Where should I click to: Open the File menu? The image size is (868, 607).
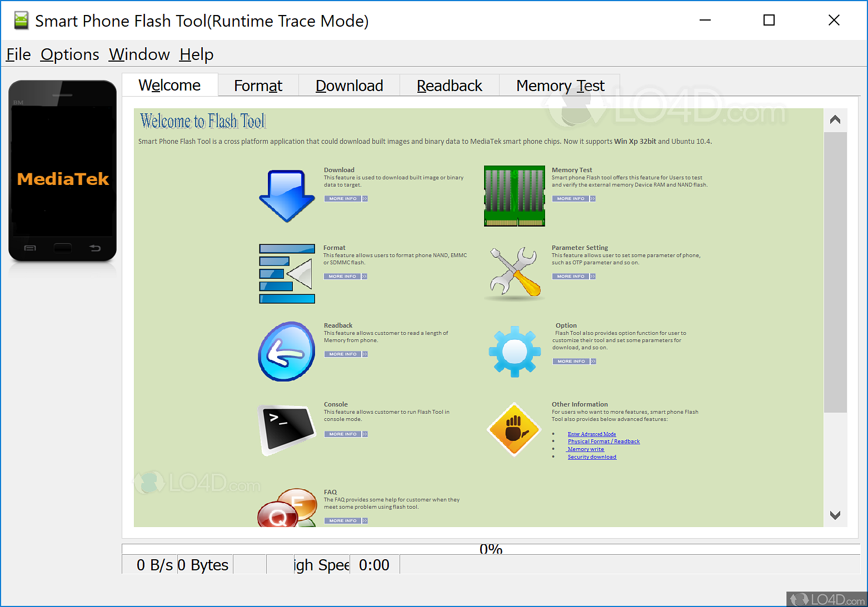[18, 54]
